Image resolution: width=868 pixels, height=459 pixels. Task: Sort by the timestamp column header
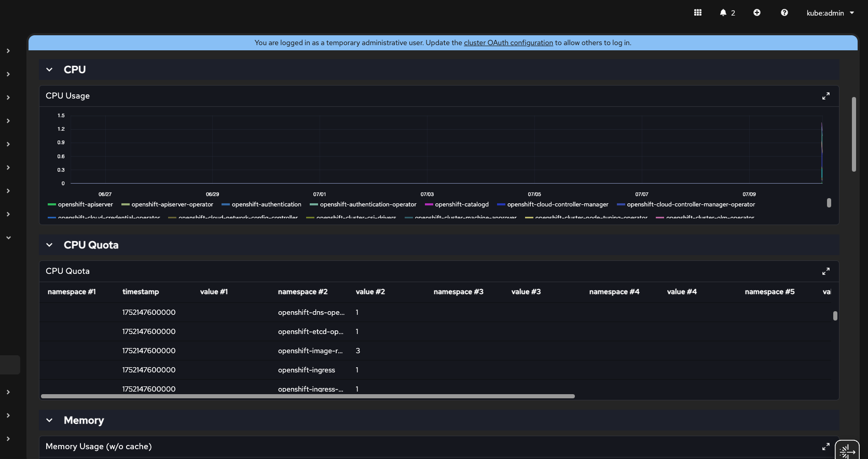tap(141, 292)
